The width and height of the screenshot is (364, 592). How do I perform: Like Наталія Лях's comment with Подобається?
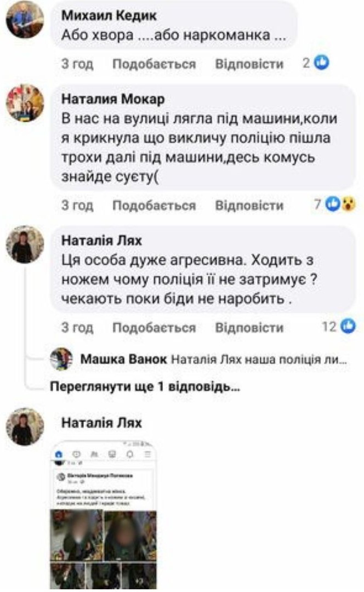pos(154,327)
